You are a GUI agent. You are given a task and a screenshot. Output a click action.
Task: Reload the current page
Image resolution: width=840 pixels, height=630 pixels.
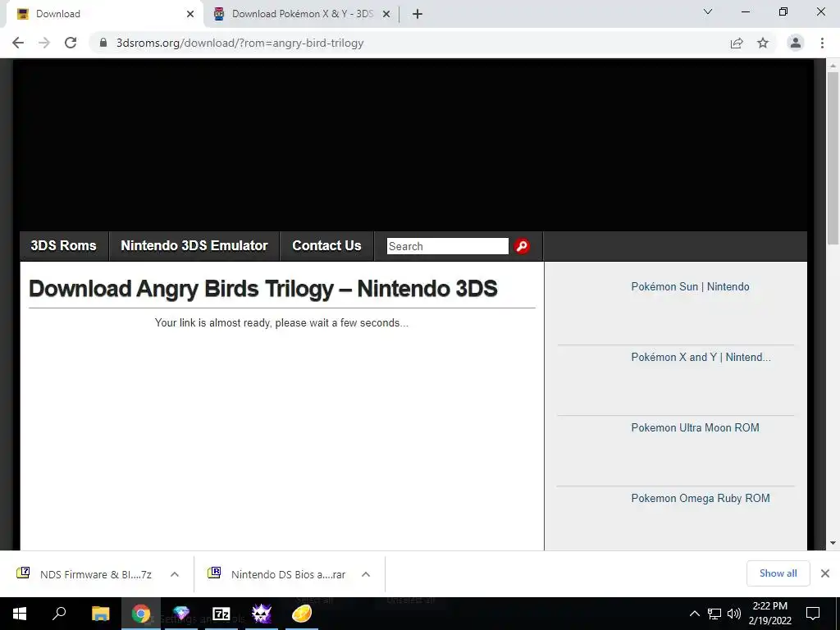(x=71, y=43)
